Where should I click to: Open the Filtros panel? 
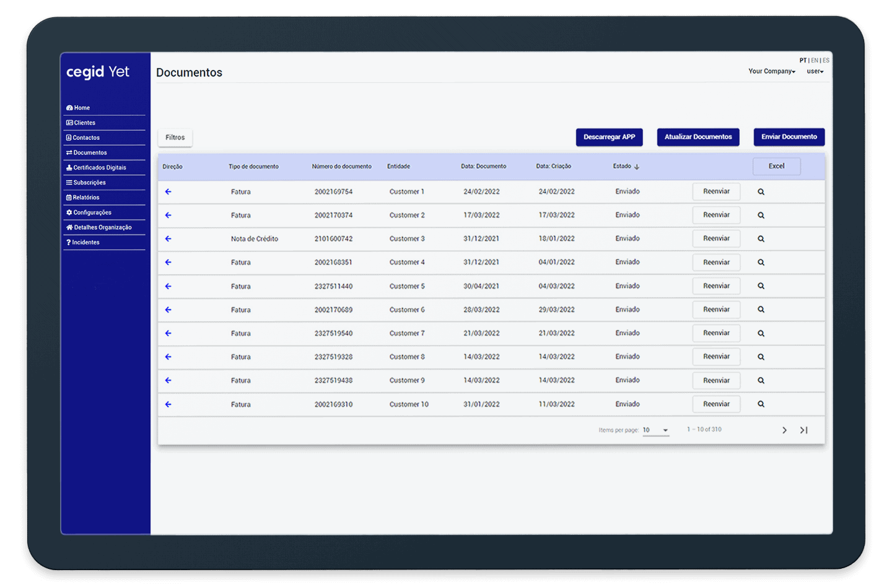click(175, 137)
